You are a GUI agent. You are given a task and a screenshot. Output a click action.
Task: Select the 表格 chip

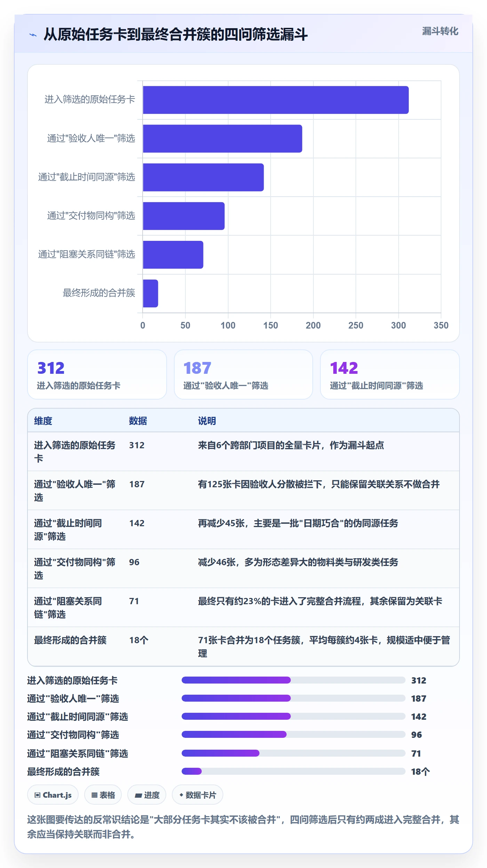coord(103,795)
